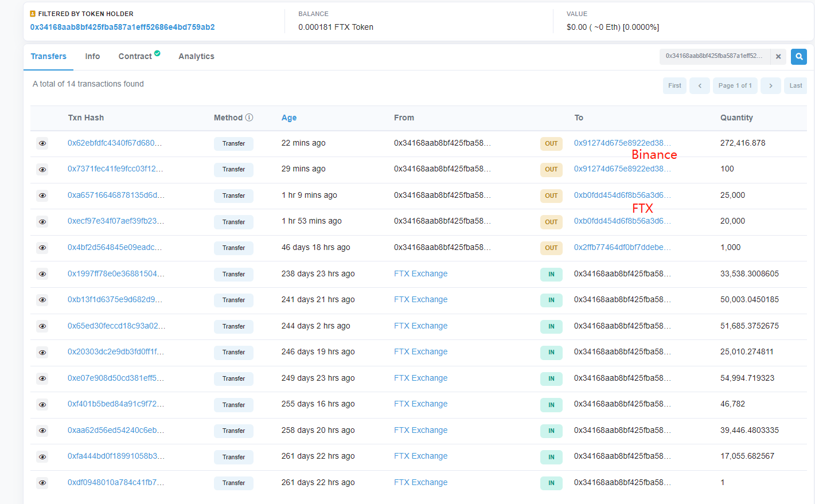Click the blue search magnifier button
The height and width of the screenshot is (504, 815).
tap(798, 56)
